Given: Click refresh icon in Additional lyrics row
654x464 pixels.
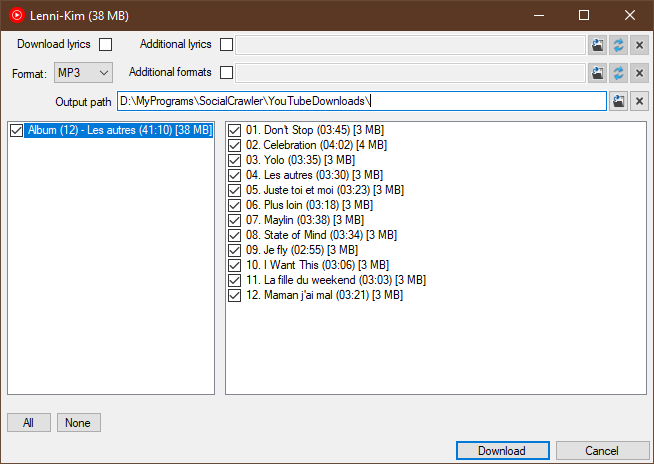Looking at the screenshot, I should [x=619, y=45].
